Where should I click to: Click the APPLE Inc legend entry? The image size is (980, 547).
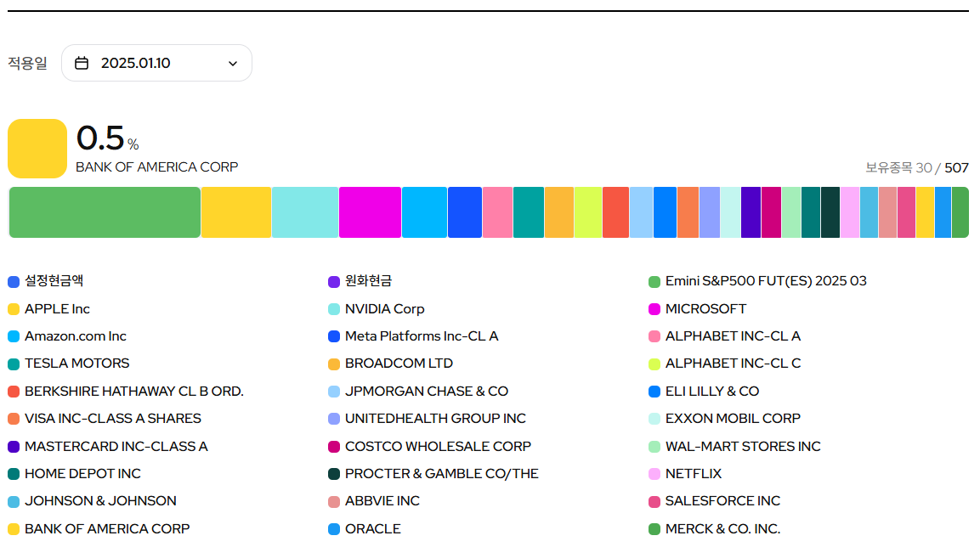(x=48, y=308)
